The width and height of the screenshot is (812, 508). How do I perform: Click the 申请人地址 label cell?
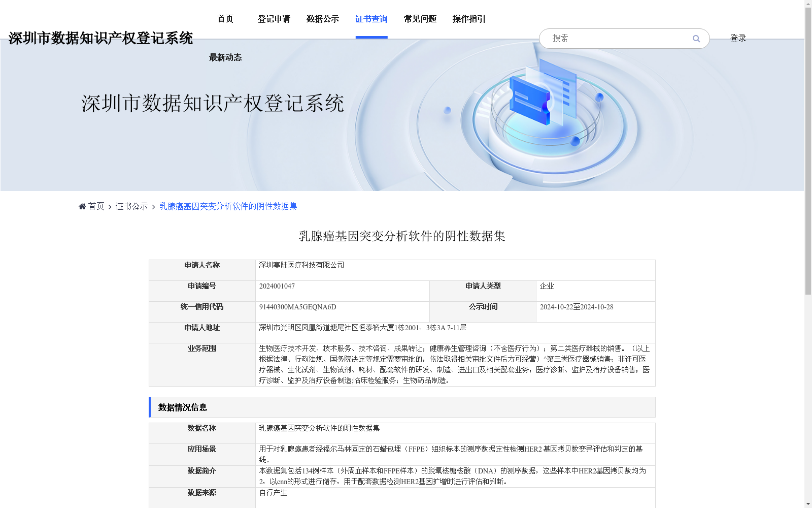(202, 333)
